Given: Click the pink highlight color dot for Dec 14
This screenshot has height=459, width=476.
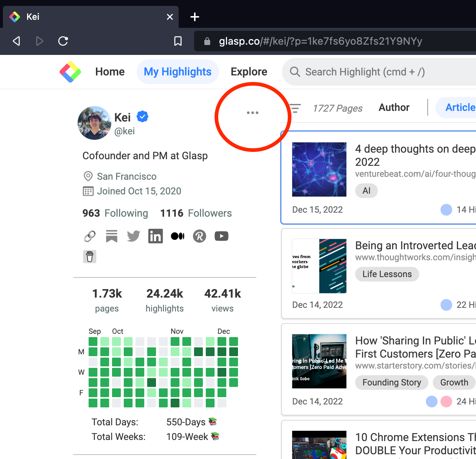Looking at the screenshot, I should tap(446, 402).
